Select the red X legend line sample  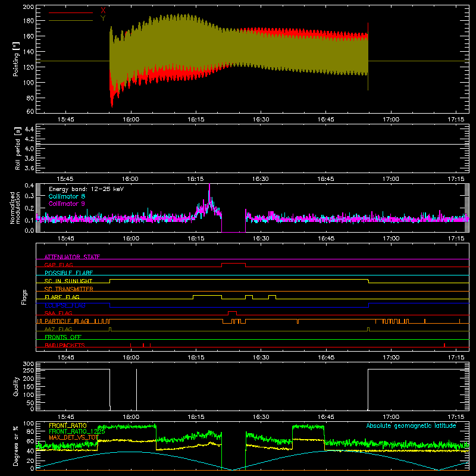pos(71,12)
